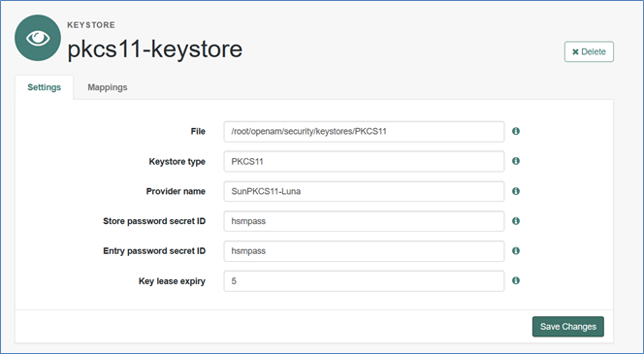Image resolution: width=644 pixels, height=354 pixels.
Task: Focus Entry password secret ID input
Action: pyautogui.click(x=364, y=251)
